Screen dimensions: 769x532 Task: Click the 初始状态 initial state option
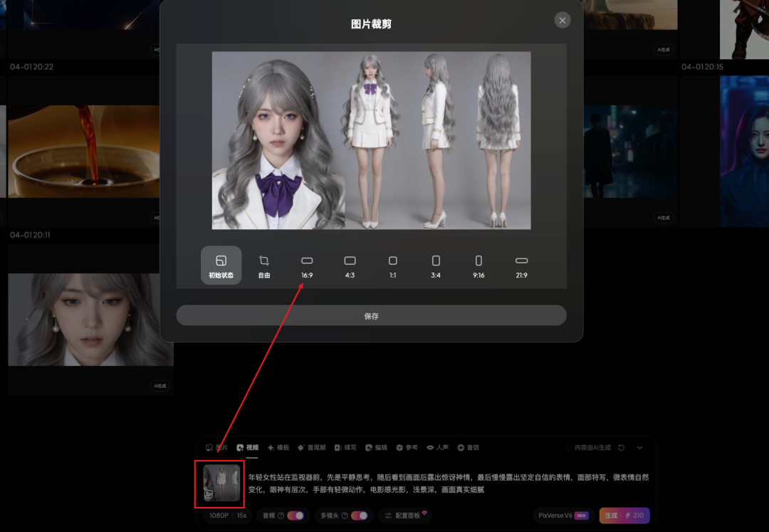pyautogui.click(x=221, y=265)
